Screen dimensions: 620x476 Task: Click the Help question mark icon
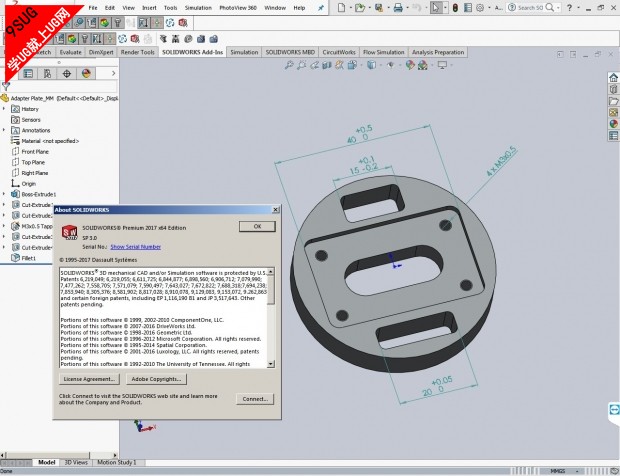(569, 7)
